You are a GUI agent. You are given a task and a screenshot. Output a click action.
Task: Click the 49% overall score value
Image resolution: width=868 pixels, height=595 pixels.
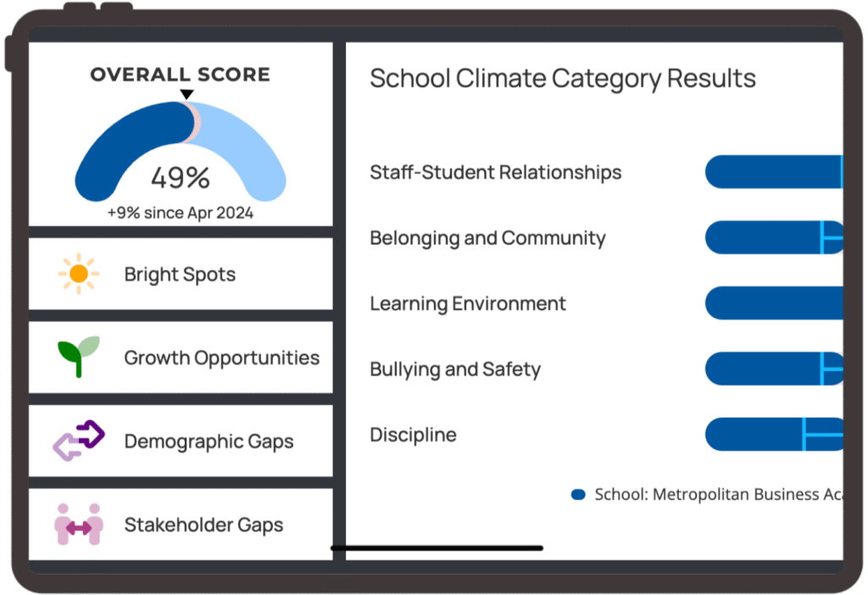(x=180, y=178)
